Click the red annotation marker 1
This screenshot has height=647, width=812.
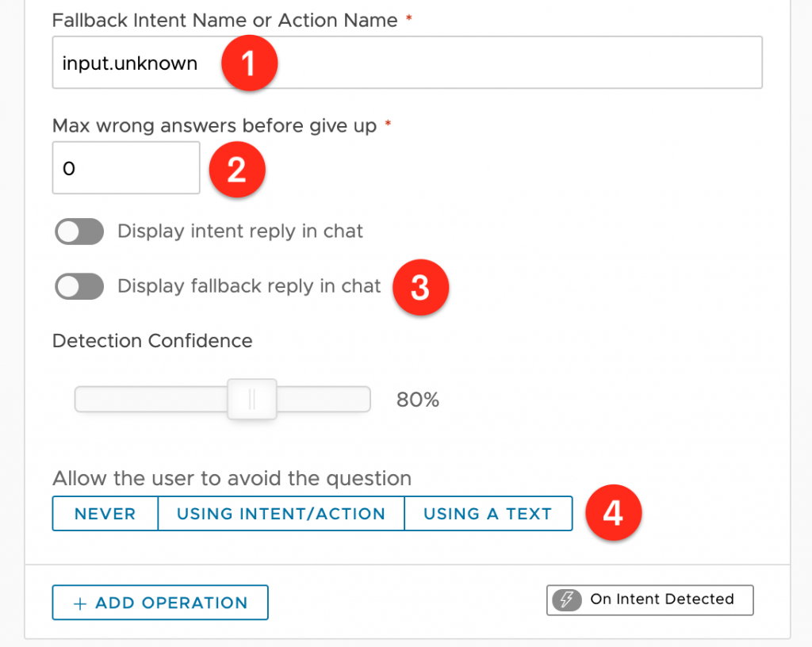coord(249,63)
